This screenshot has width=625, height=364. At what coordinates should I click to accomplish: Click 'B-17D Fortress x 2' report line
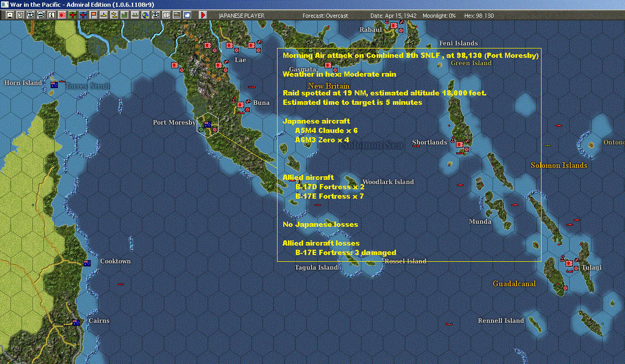tap(330, 187)
